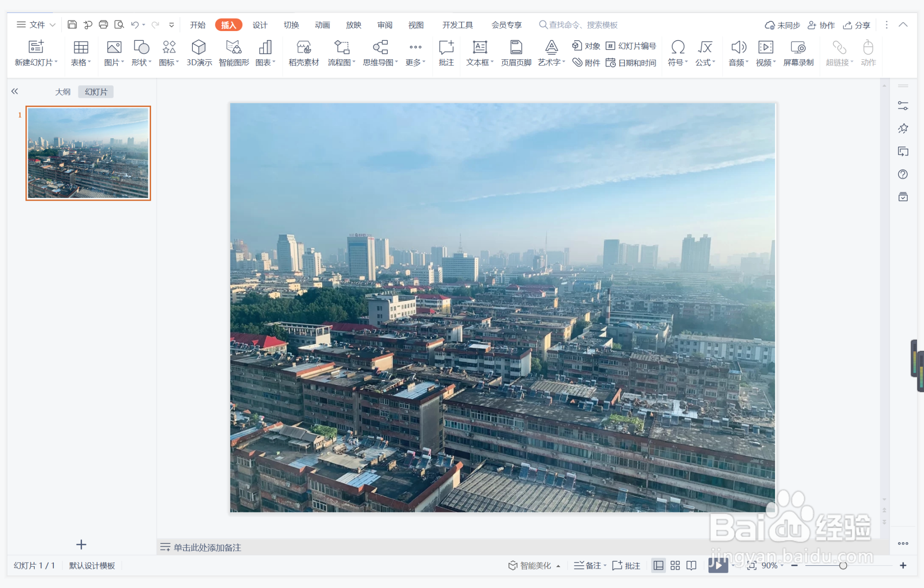Insert an Object (对象)
Screen dimensions: 924x588
586,46
